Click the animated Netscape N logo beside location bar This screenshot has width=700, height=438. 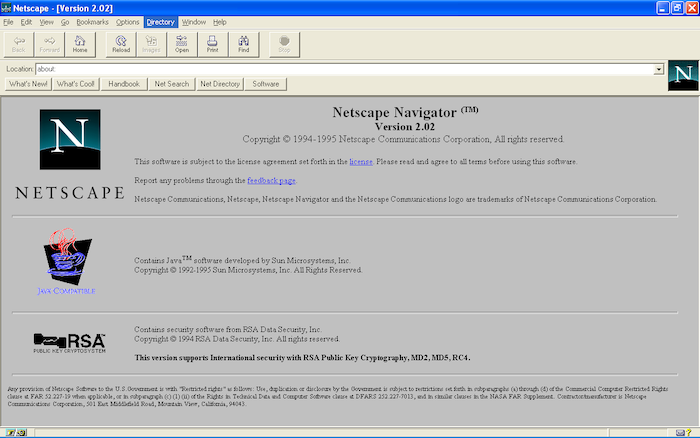click(x=683, y=75)
